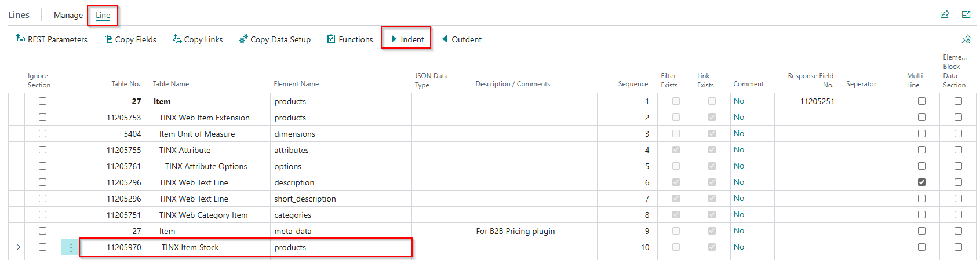Indent the selected line
Viewport: 980px width, 260px height.
click(407, 39)
